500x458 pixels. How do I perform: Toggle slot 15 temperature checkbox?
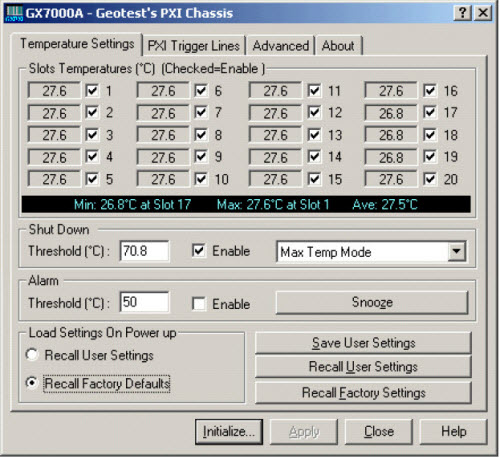click(314, 179)
